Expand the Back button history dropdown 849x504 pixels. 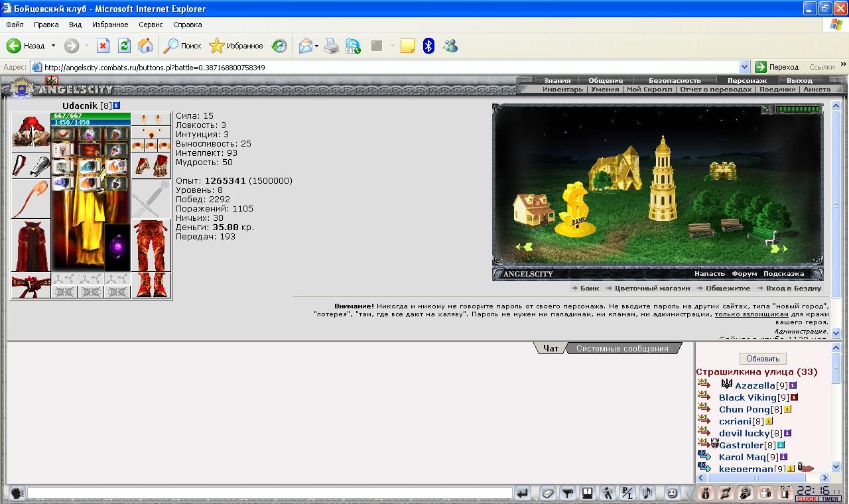tap(53, 46)
